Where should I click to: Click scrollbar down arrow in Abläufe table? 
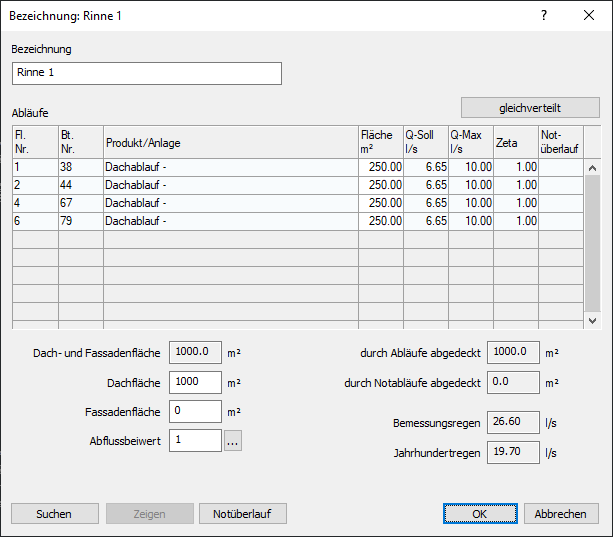tap(592, 320)
